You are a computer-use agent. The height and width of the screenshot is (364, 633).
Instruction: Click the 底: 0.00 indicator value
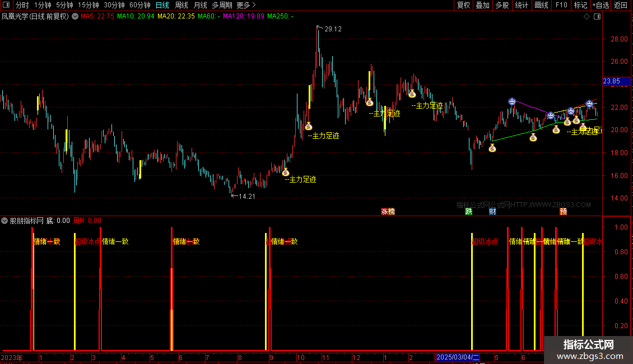pyautogui.click(x=58, y=221)
